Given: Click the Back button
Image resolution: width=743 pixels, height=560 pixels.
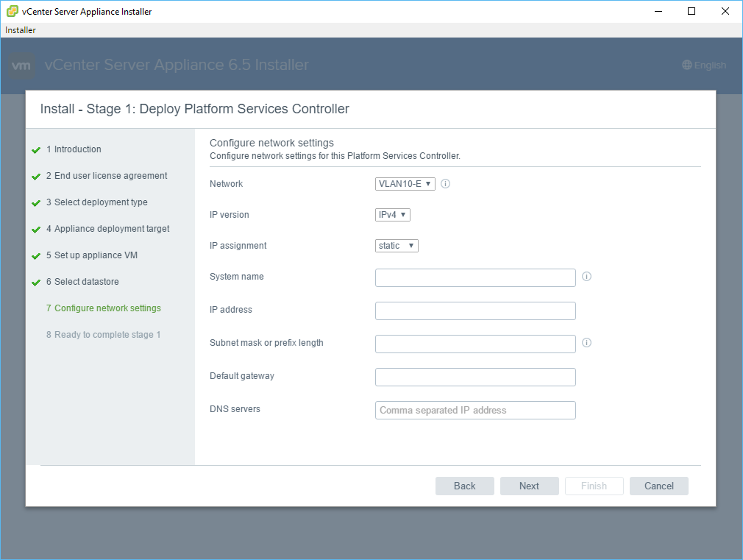Looking at the screenshot, I should (464, 486).
